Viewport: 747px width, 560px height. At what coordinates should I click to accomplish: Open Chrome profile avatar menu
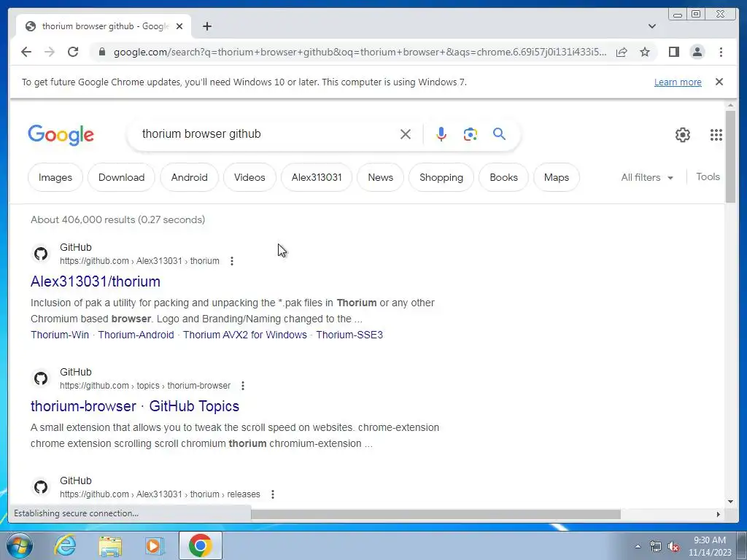coord(697,52)
